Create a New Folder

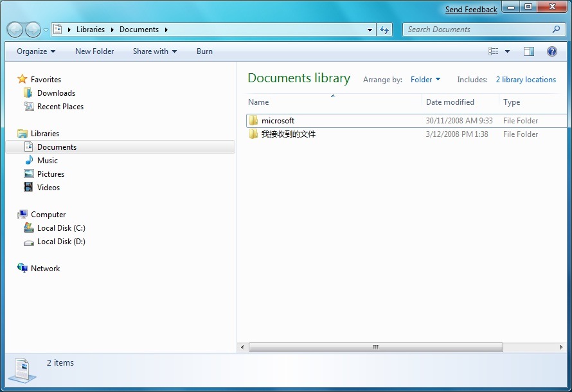94,51
